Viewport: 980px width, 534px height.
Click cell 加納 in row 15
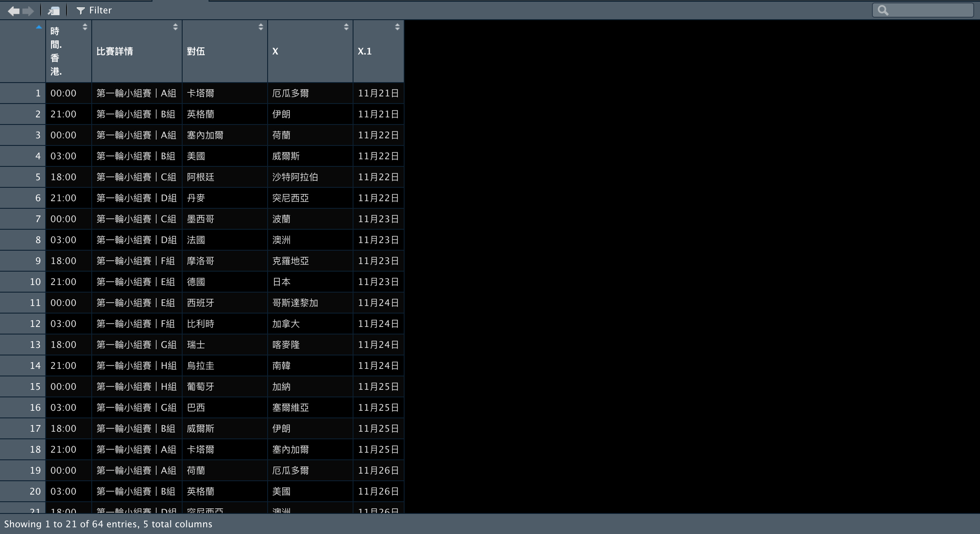point(310,386)
